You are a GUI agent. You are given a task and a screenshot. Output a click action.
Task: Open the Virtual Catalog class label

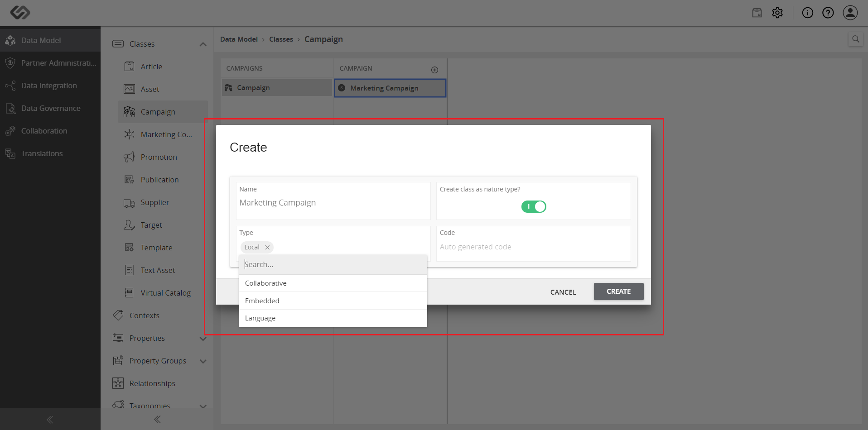166,293
